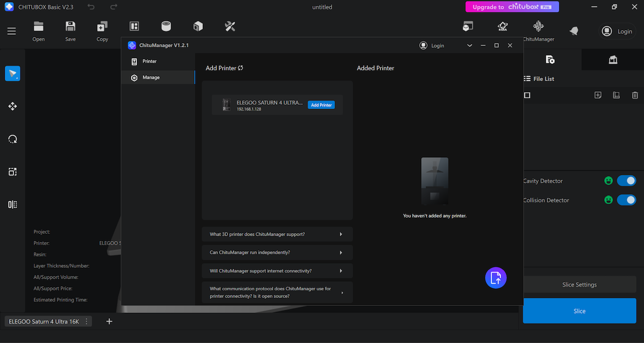Check the File List select-all checkbox
This screenshot has height=343, width=644.
[x=527, y=95]
